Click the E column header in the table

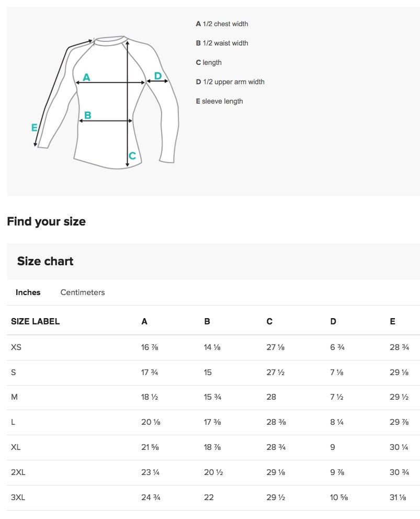click(x=392, y=321)
